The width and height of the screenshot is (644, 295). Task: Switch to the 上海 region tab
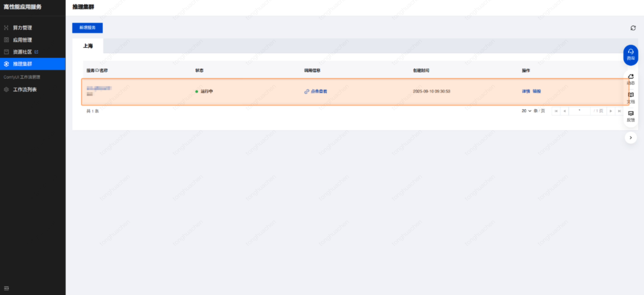point(88,46)
